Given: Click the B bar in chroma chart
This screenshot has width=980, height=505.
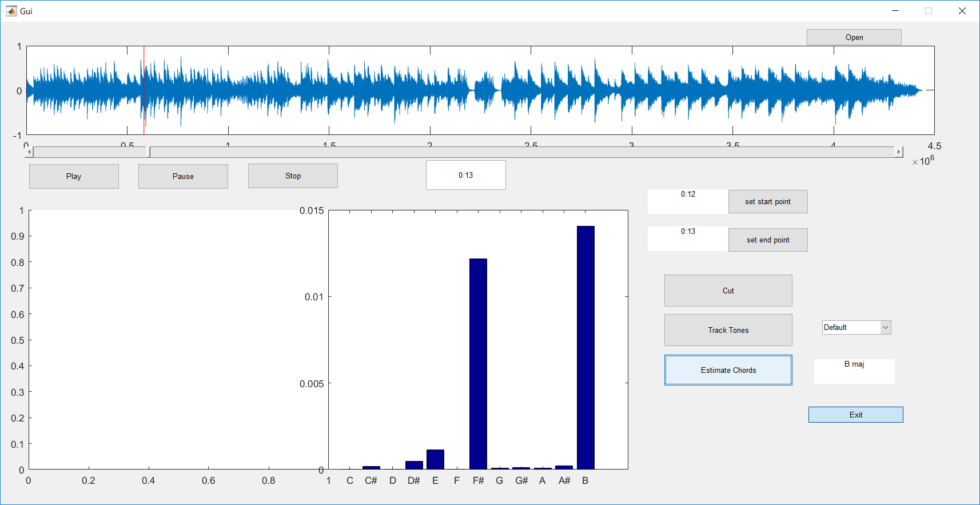Looking at the screenshot, I should tap(585, 348).
